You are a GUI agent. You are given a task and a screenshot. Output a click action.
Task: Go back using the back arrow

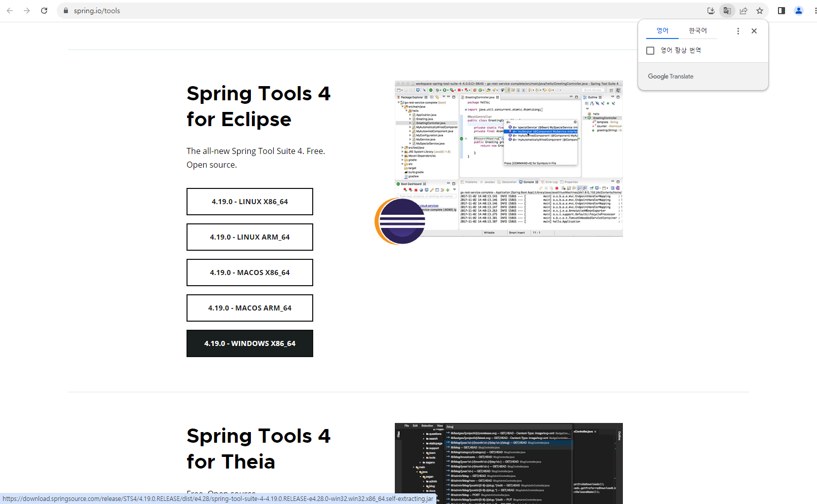click(10, 10)
